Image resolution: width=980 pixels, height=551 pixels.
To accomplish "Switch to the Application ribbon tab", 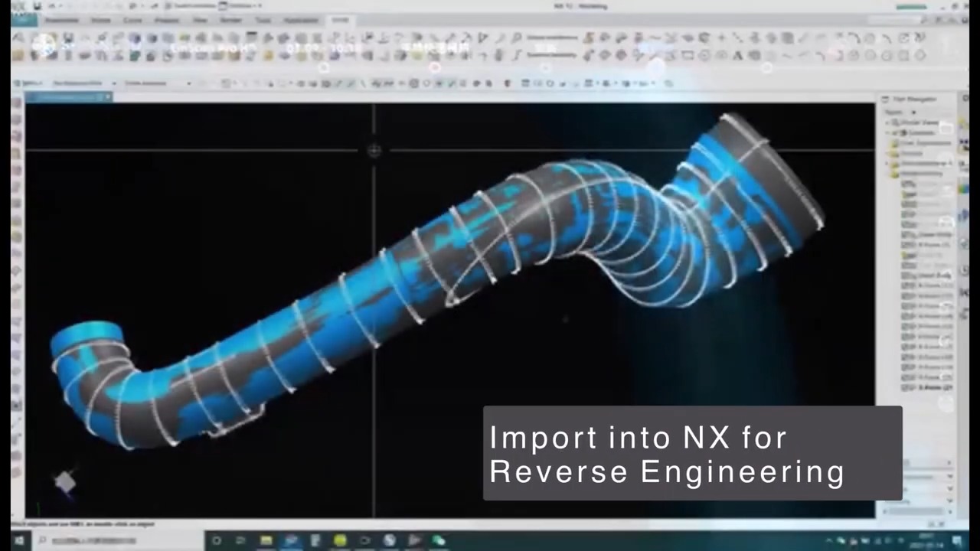I will click(301, 20).
